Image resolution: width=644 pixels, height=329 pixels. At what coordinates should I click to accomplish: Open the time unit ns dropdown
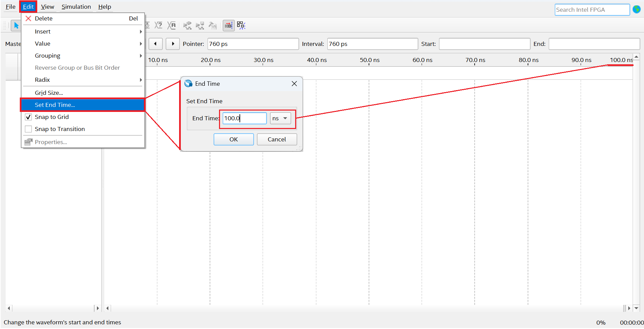(x=280, y=118)
